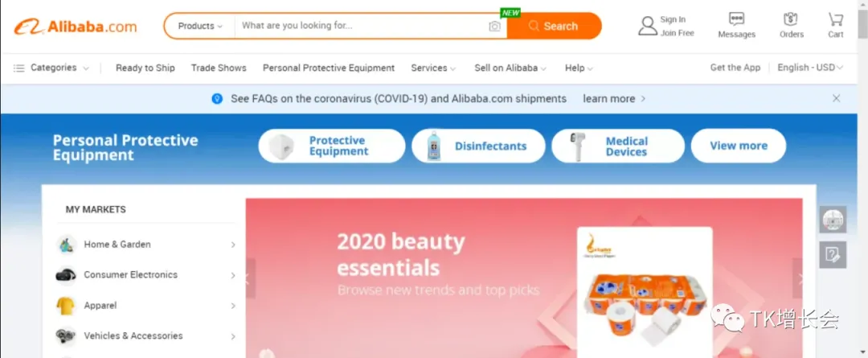Click the Home & Garden category icon
The image size is (868, 358).
[x=67, y=245]
